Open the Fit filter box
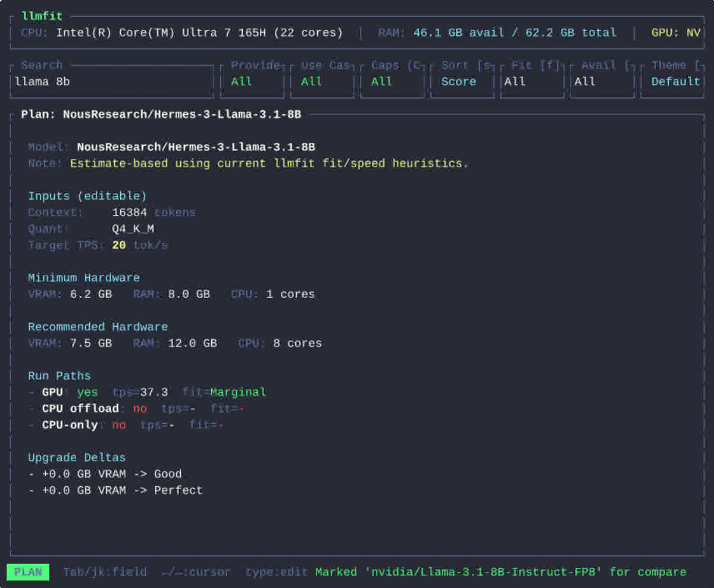Screen dimensions: 714x588 click(533, 82)
